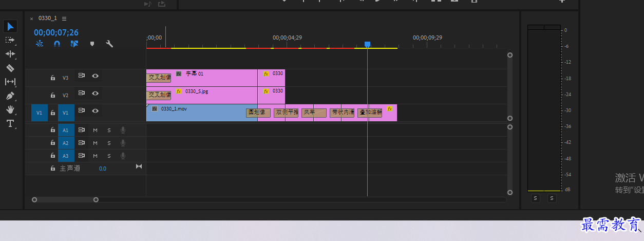Open the 0330_1 panel menu
Image resolution: width=644 pixels, height=241 pixels.
[x=64, y=18]
